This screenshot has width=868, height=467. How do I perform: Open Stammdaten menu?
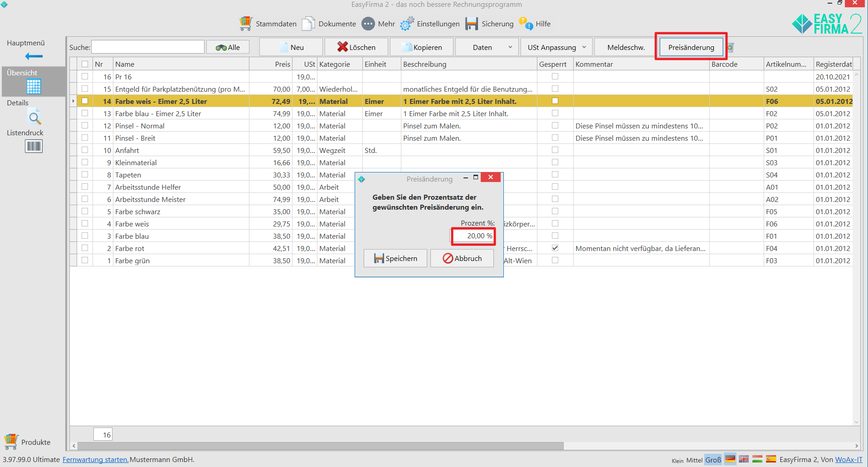click(276, 24)
